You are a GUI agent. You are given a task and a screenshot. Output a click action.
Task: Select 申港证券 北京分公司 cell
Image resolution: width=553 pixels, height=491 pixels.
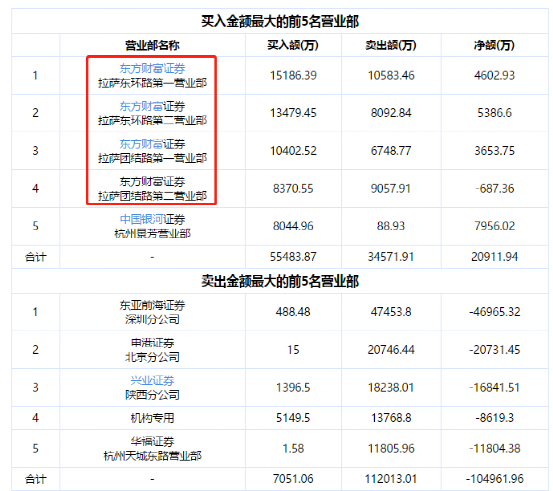tap(152, 350)
